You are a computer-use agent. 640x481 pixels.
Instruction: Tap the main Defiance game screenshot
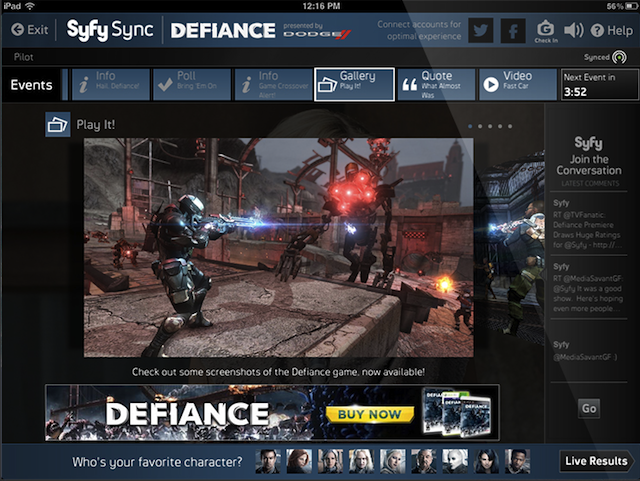[279, 247]
